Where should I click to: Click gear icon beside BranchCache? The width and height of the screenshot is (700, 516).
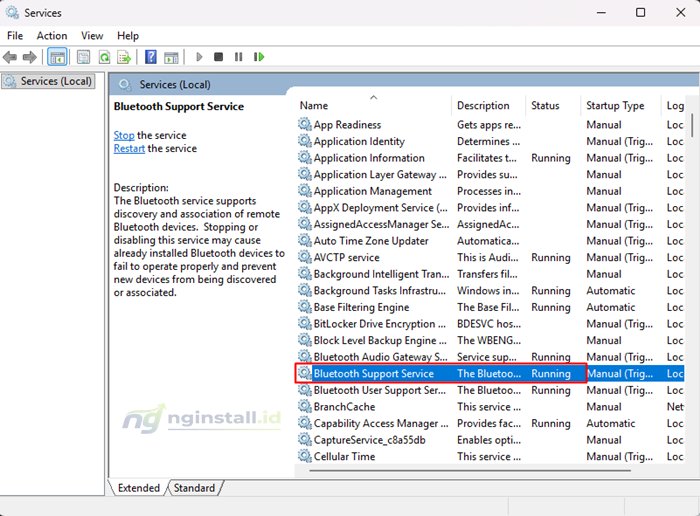305,406
